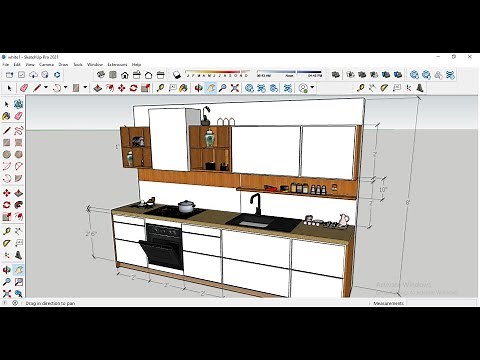The height and width of the screenshot is (360, 480).
Task: Toggle the active Pan tool in top toolbar
Action: click(x=211, y=88)
